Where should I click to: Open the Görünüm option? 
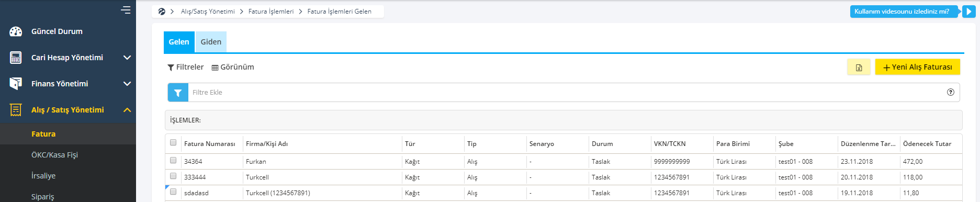(x=233, y=67)
